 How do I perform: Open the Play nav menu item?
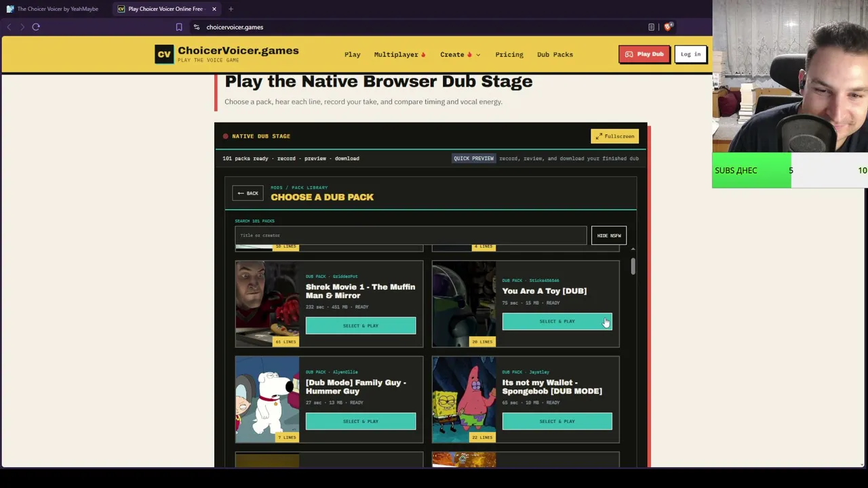352,54
